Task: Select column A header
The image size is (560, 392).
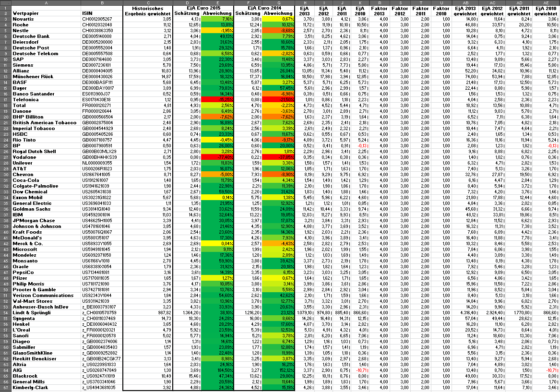Action: (x=46, y=2)
